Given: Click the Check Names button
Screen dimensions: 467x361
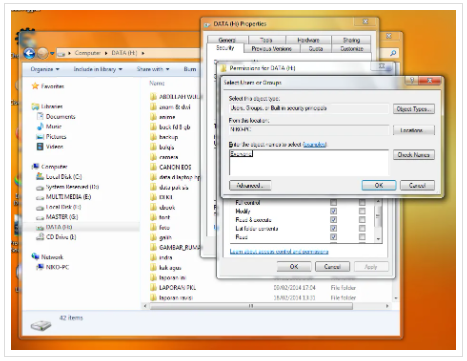Looking at the screenshot, I should pyautogui.click(x=414, y=155).
